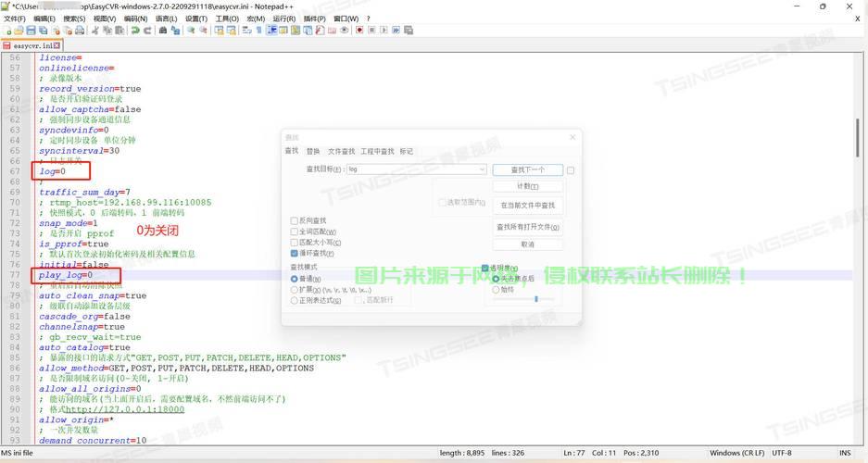
Task: Play back recorded macro icon
Action: (384, 31)
